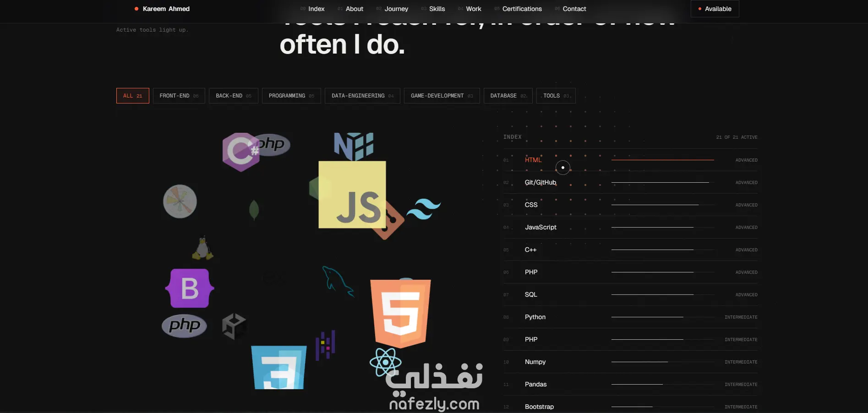The width and height of the screenshot is (868, 413).
Task: Click the Python skill level bar
Action: click(663, 317)
